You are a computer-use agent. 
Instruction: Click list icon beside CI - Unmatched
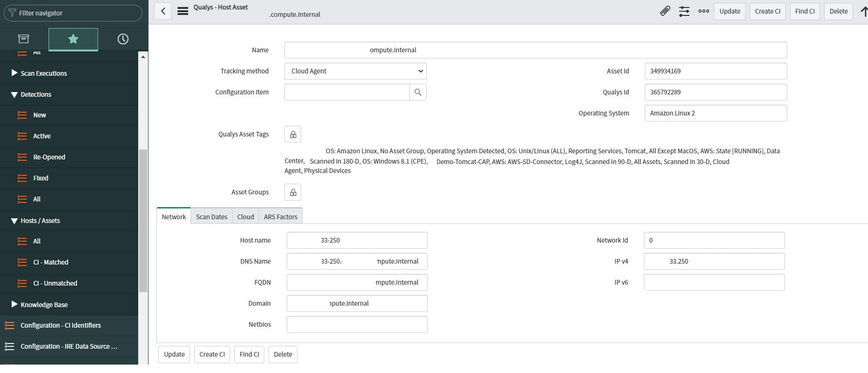click(x=22, y=283)
